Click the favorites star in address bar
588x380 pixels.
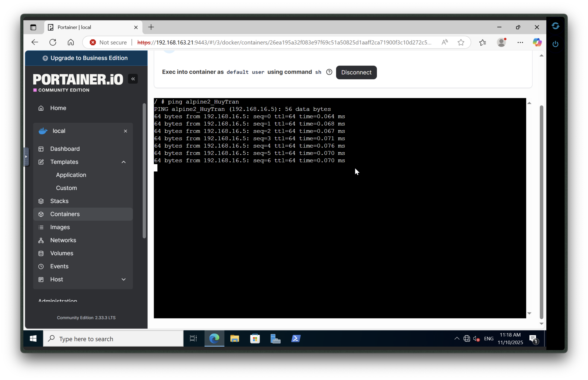click(x=461, y=43)
